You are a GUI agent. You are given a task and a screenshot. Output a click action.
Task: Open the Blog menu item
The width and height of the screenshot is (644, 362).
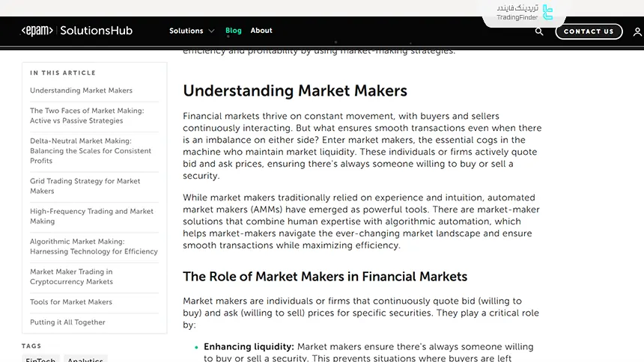234,31
